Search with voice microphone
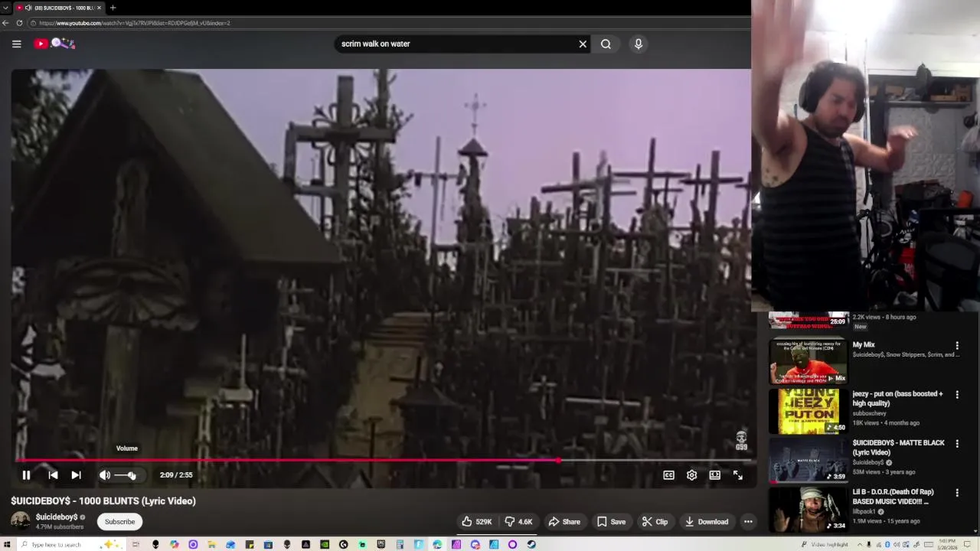This screenshot has width=980, height=551. [638, 44]
